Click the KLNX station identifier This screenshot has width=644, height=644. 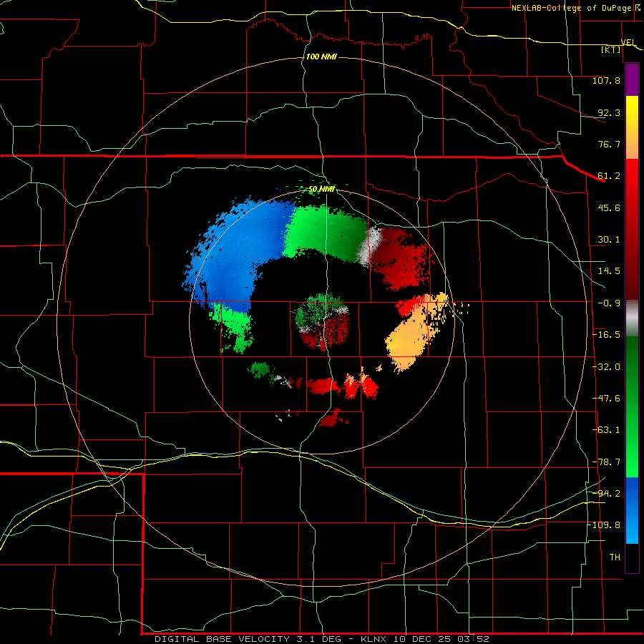[374, 639]
